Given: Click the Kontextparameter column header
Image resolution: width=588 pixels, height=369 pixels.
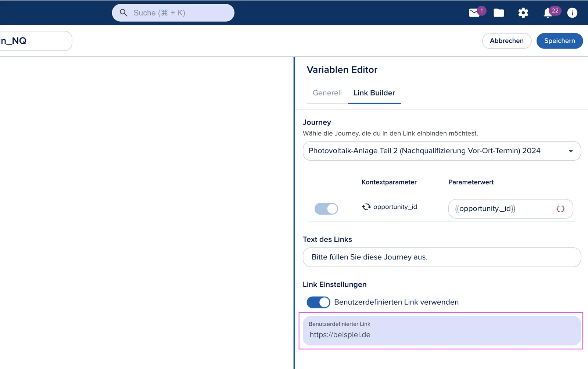Looking at the screenshot, I should 389,182.
